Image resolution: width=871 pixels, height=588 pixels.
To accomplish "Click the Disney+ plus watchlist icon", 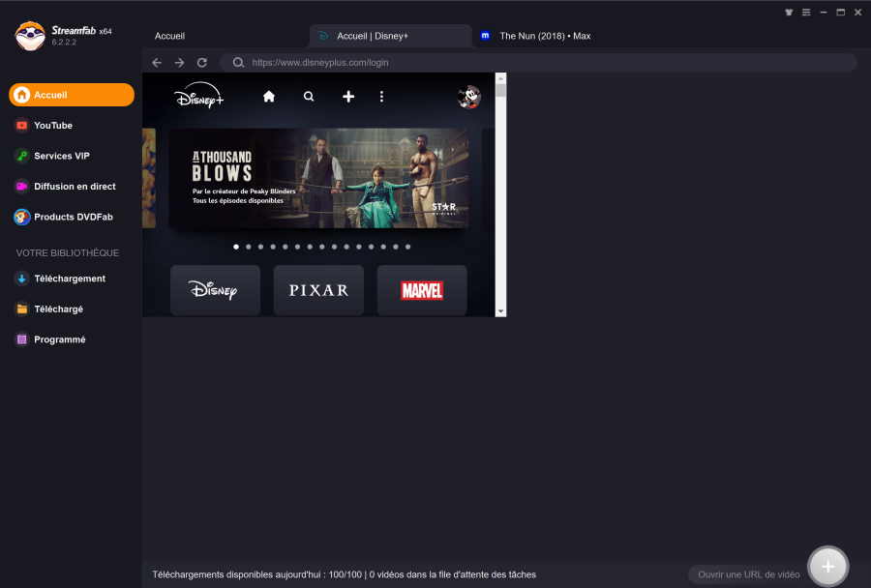I will [348, 97].
